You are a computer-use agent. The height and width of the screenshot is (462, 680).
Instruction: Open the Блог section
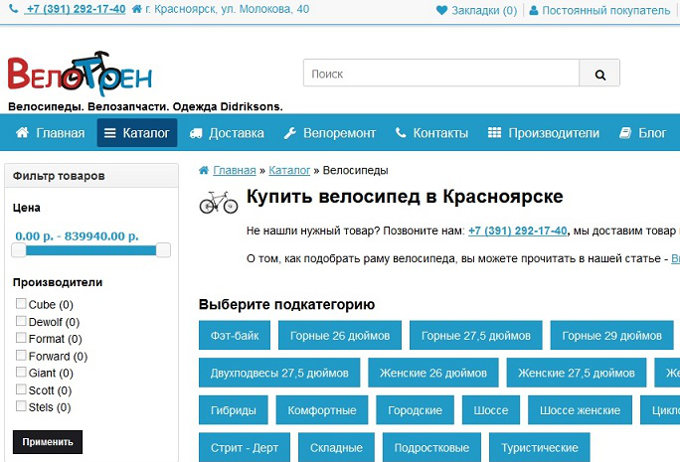[643, 133]
